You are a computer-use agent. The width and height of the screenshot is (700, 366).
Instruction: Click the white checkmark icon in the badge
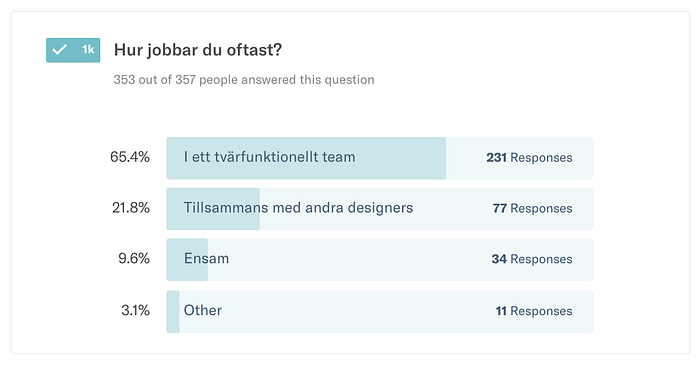pos(59,50)
